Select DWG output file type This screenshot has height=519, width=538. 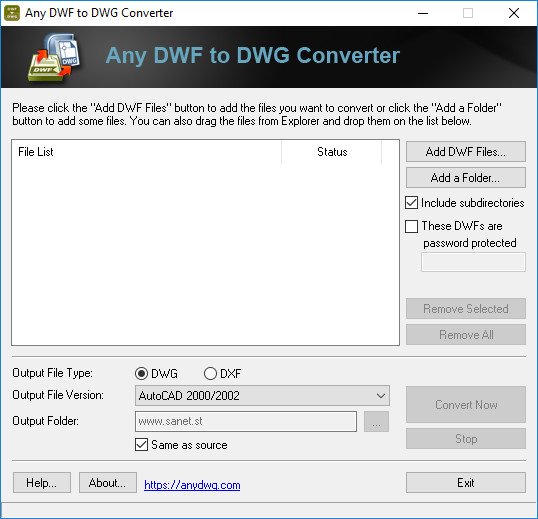click(141, 373)
